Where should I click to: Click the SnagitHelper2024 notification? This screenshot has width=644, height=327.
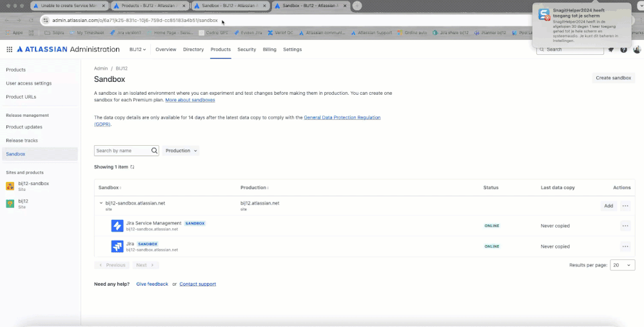[581, 25]
